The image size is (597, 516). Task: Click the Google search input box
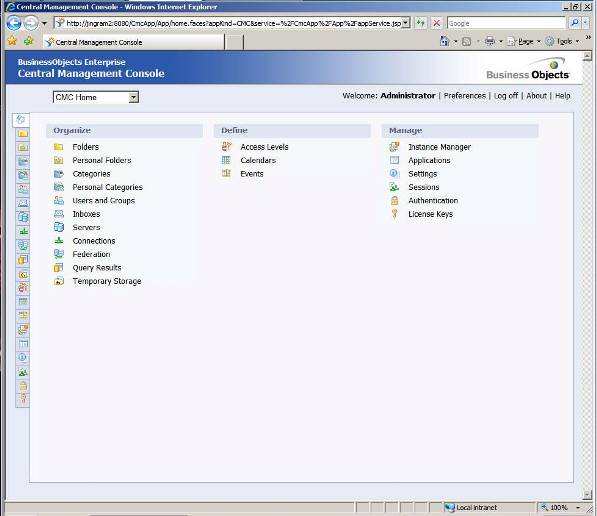(x=506, y=23)
